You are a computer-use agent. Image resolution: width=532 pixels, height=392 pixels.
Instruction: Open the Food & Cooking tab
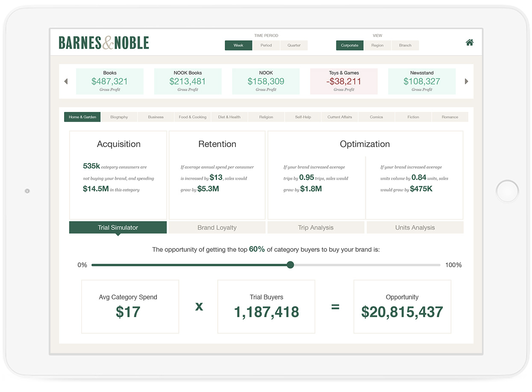193,117
